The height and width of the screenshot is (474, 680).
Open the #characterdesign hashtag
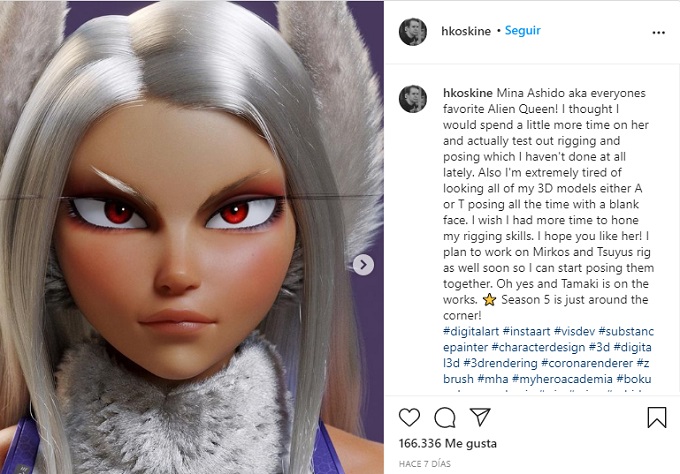(x=538, y=347)
